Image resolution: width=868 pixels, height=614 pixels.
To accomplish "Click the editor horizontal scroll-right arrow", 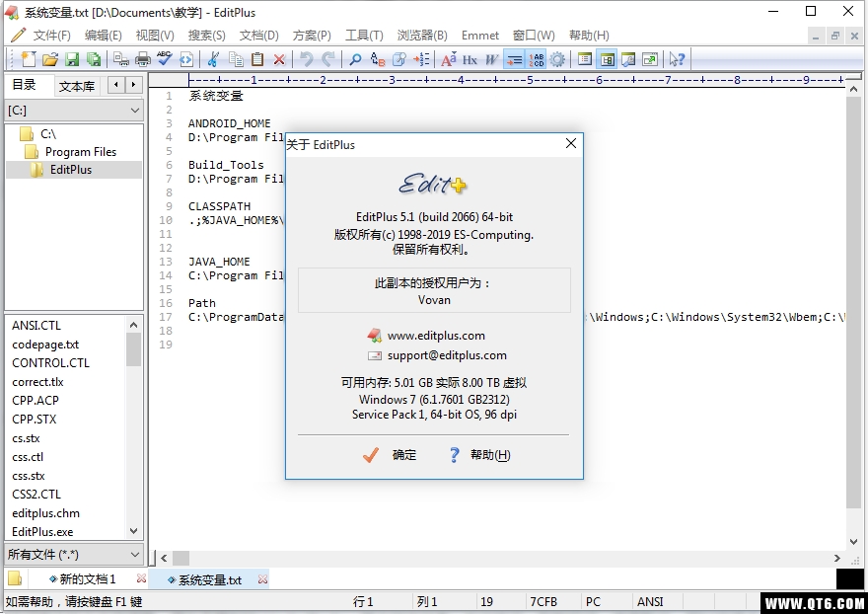I will 837,558.
